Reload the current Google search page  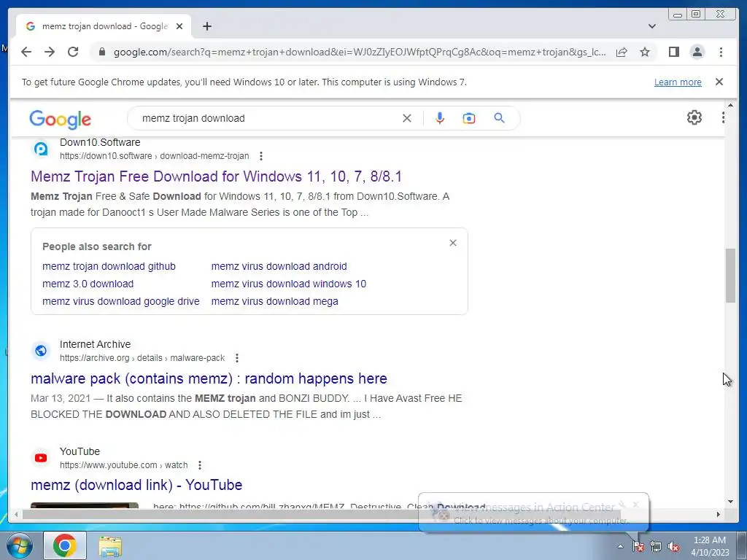(x=73, y=52)
